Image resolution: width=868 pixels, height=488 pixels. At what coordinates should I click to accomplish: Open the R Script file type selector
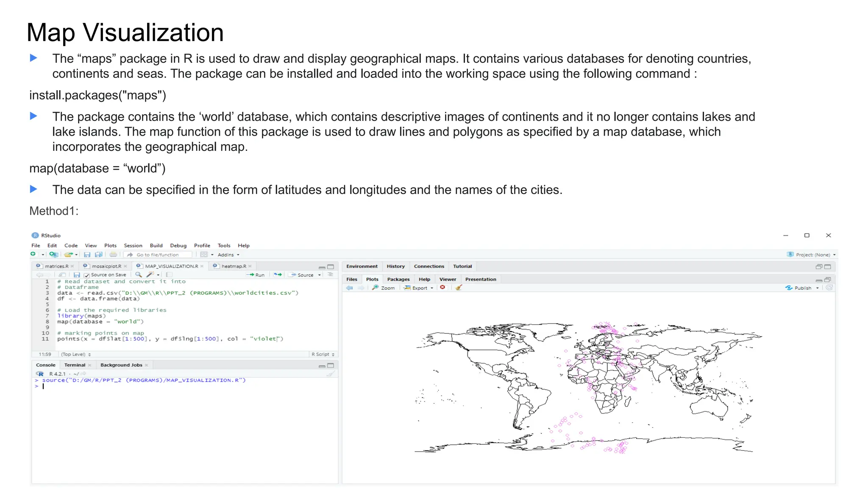click(323, 354)
